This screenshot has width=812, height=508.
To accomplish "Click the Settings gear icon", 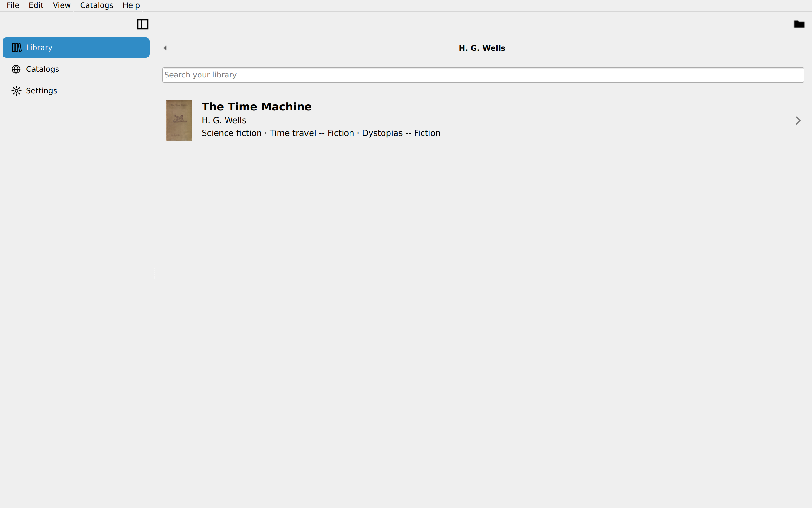I will pyautogui.click(x=16, y=91).
